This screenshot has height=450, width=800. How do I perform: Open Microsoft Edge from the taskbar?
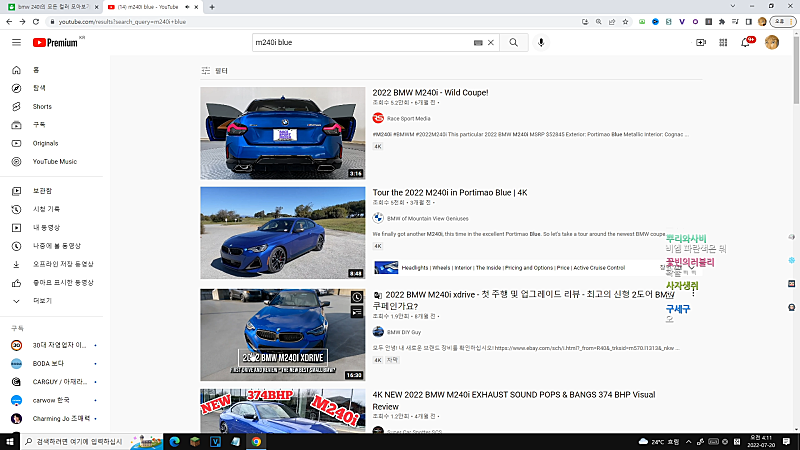pos(174,441)
